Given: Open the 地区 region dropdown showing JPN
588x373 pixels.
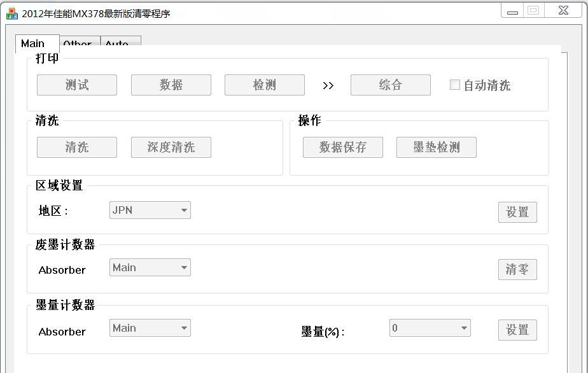Looking at the screenshot, I should coord(150,210).
